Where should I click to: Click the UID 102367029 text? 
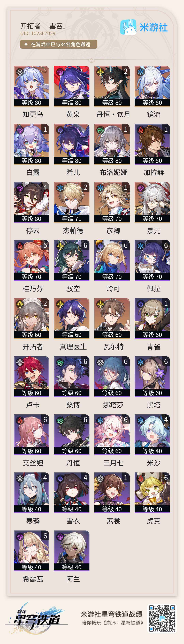tap(38, 33)
